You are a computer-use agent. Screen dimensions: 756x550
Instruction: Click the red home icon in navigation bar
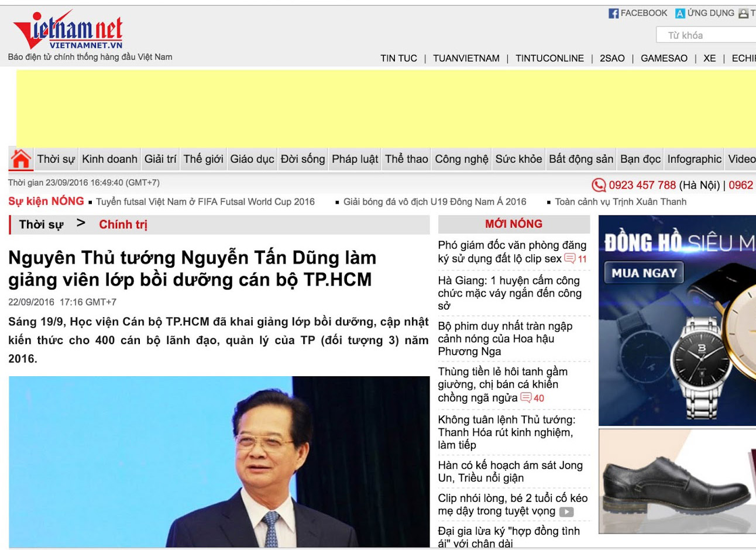(20, 159)
